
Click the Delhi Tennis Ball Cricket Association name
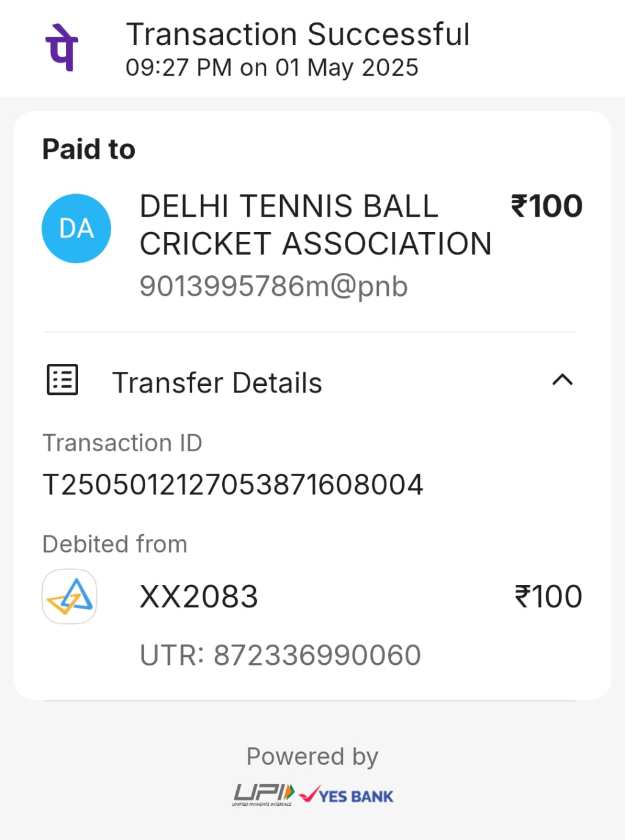[x=315, y=225]
